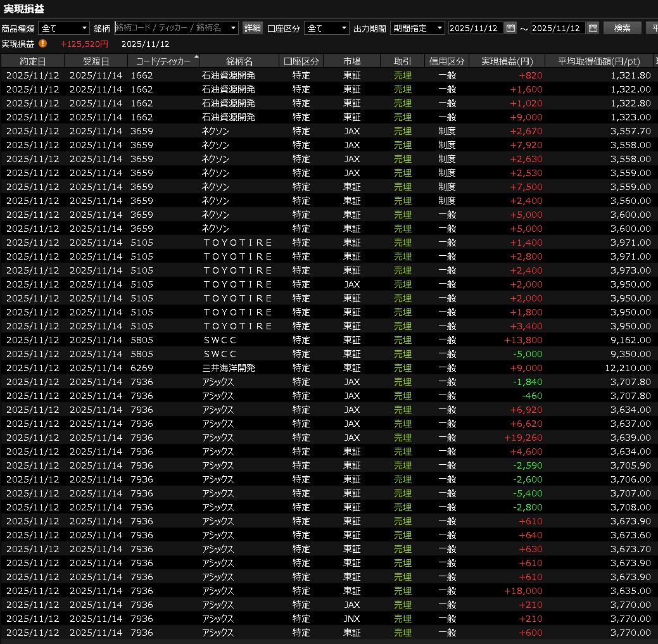658x644 pixels.
Task: Click the orange warning icon beside 実現損益
Action: (42, 44)
